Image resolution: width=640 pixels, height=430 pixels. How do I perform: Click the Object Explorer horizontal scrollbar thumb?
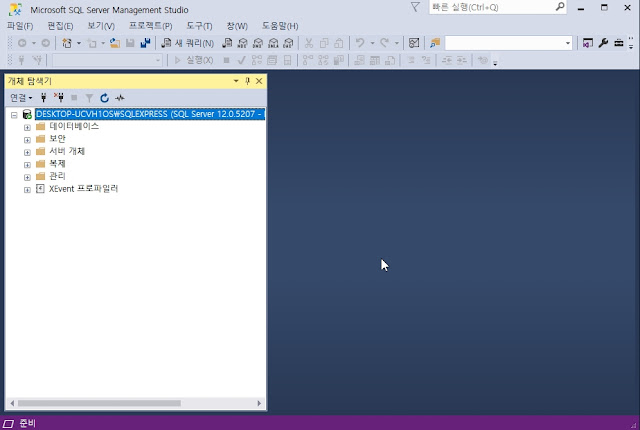tap(99, 403)
